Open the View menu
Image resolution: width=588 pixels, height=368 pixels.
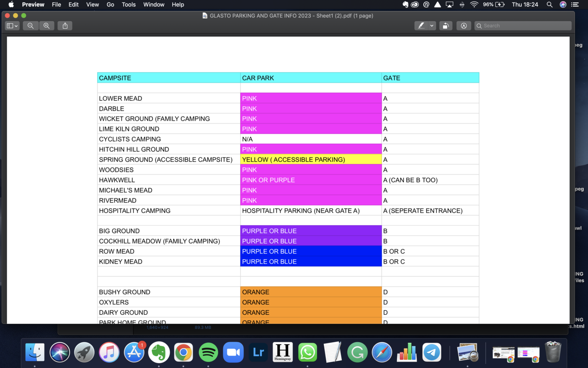[92, 5]
